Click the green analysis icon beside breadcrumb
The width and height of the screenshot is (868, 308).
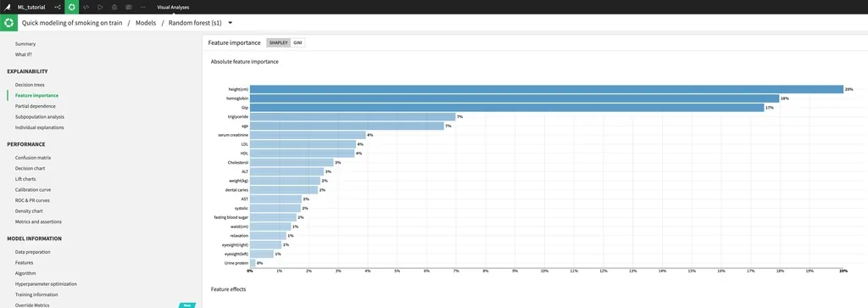point(8,23)
